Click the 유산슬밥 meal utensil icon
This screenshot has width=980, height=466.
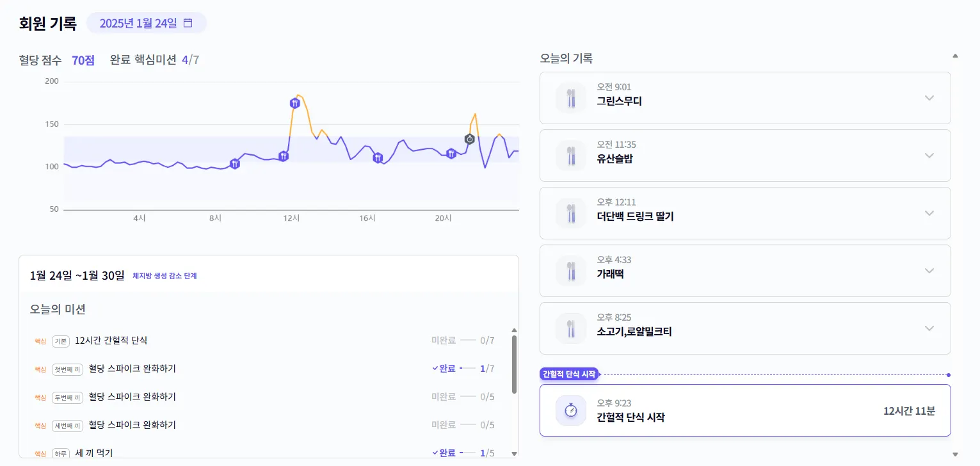click(x=571, y=156)
